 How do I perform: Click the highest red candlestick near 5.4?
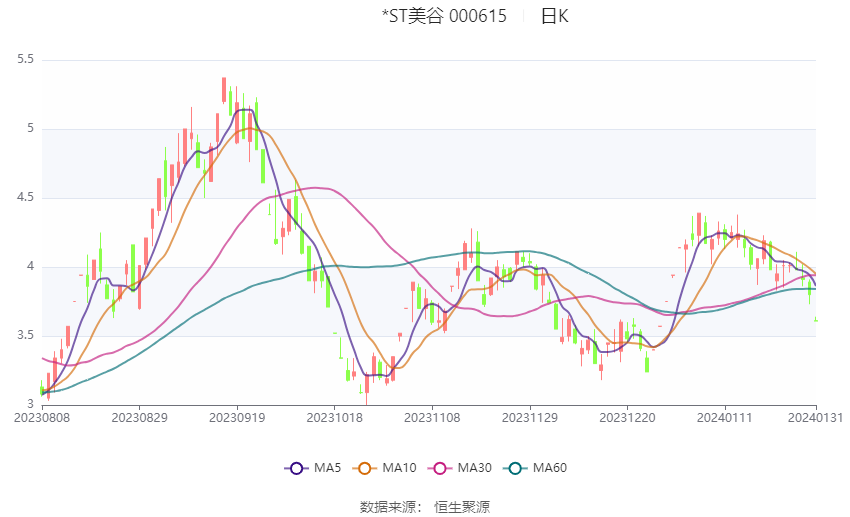tap(224, 90)
